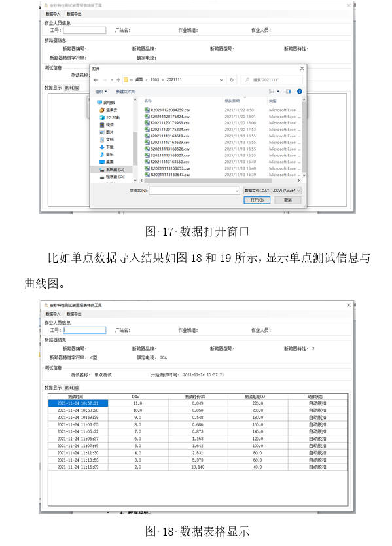This screenshot has height=546, width=392.
Task: Select file S20211113163526.csv
Action: pos(168,149)
